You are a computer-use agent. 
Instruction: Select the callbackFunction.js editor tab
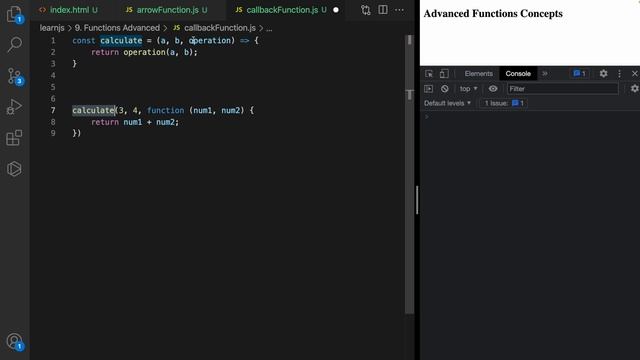click(282, 10)
